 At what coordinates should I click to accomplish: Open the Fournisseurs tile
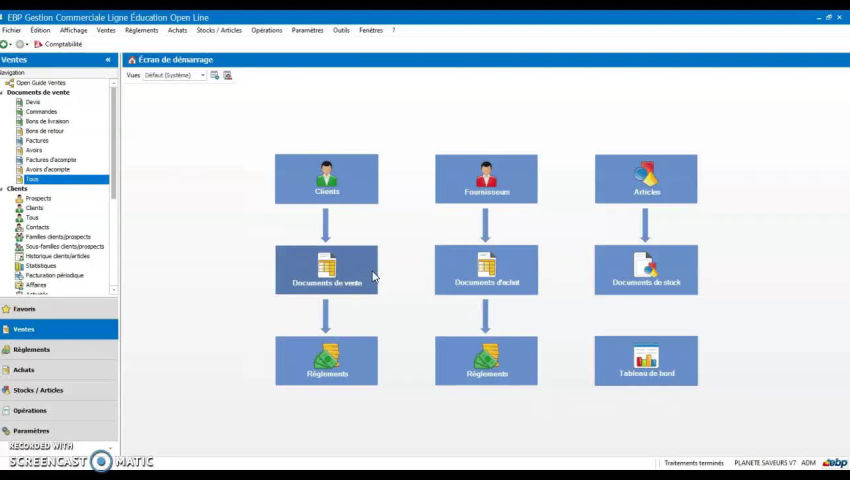pyautogui.click(x=486, y=179)
